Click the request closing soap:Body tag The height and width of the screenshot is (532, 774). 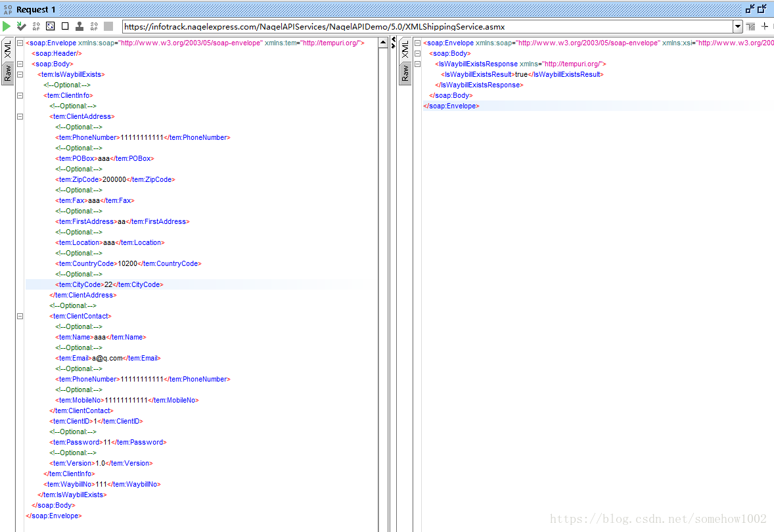53,505
